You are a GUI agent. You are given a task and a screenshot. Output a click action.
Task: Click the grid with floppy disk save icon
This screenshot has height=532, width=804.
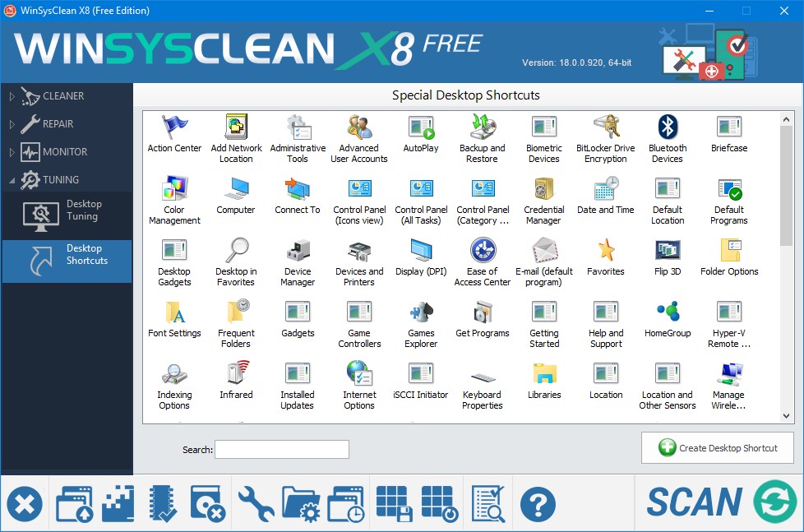click(394, 504)
